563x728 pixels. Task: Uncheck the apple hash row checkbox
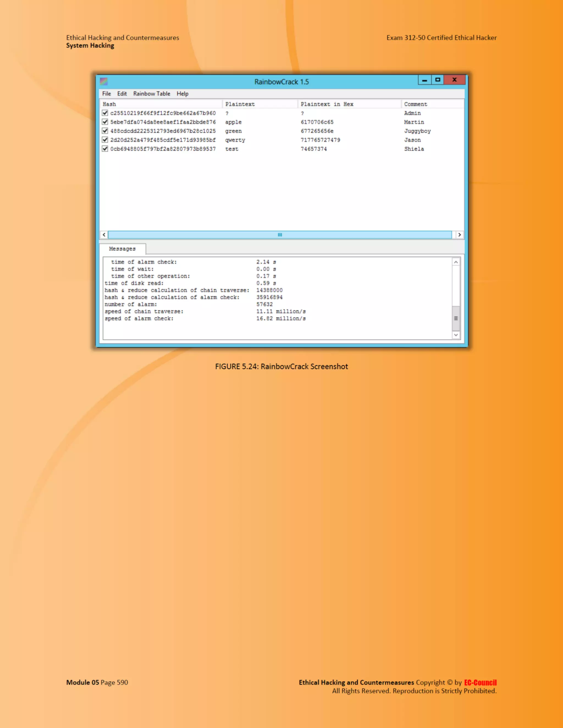[x=105, y=122]
